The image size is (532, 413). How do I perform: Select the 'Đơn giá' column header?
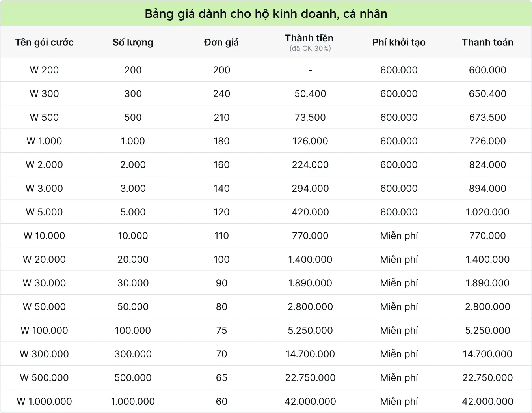click(x=221, y=42)
